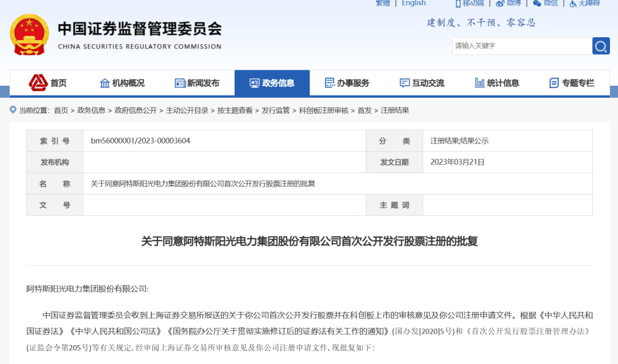Select the 政务信息 navigation tab
Viewport: 618px width, 364px height.
272,83
